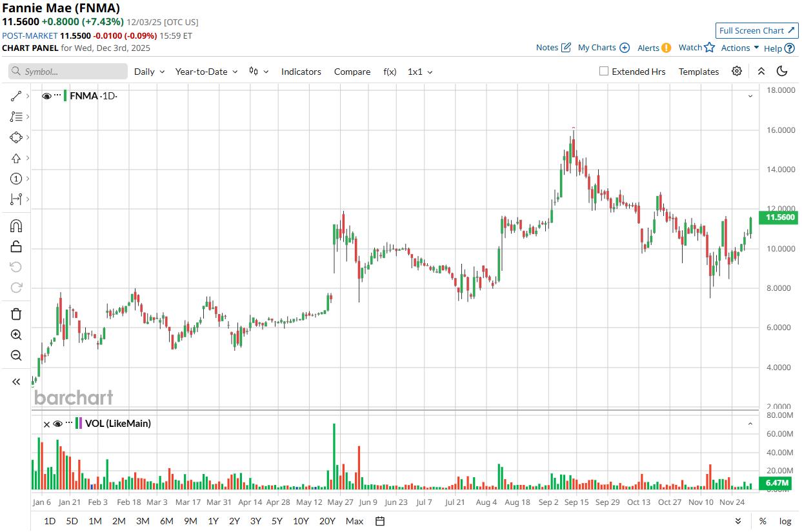Click the Notes edit icon
The image size is (802, 532).
(x=566, y=48)
